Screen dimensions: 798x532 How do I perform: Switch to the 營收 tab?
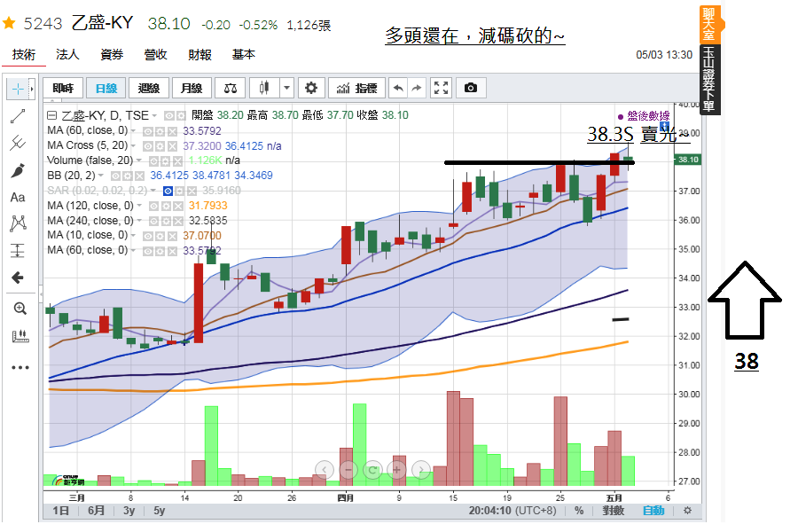155,54
